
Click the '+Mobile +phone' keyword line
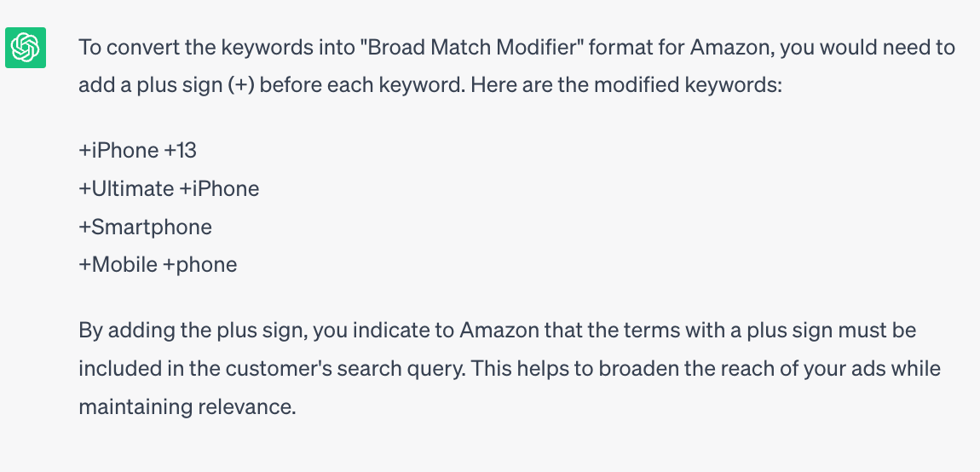tap(159, 264)
